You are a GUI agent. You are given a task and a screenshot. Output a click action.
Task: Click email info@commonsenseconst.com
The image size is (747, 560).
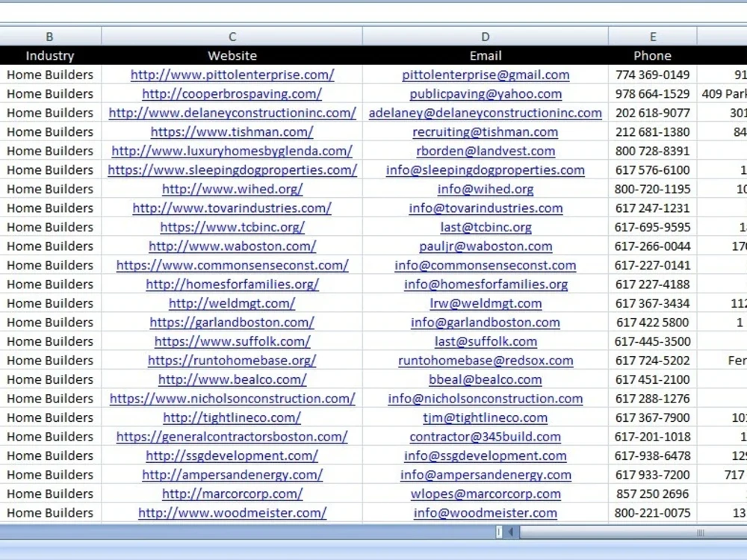486,265
